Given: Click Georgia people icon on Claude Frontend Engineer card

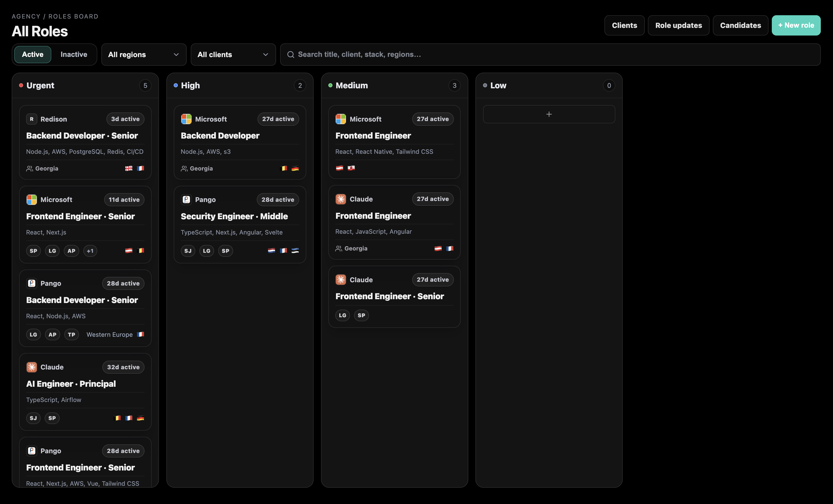Looking at the screenshot, I should 339,249.
